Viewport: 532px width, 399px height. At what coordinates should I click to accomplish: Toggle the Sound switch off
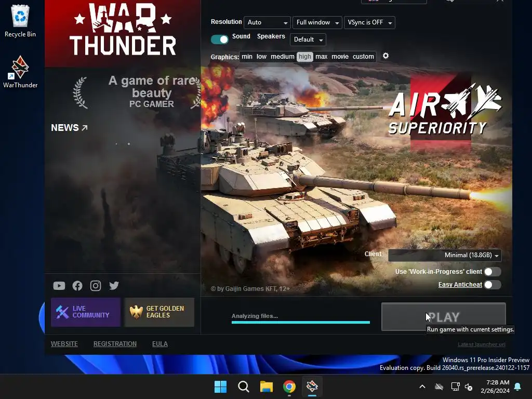pos(220,39)
